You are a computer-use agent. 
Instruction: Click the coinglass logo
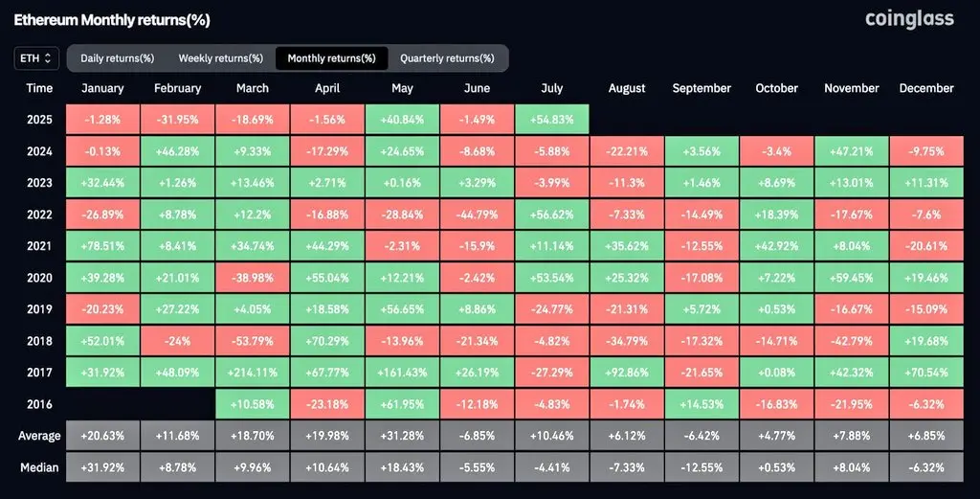909,19
